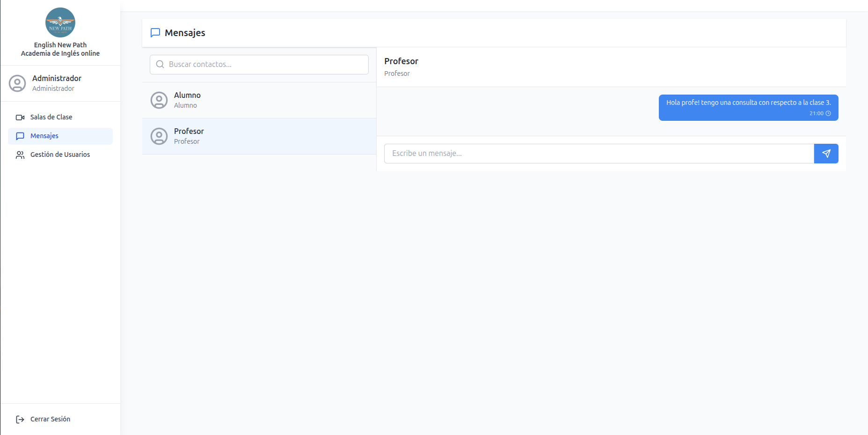Click the send message paper plane button
868x435 pixels.
click(826, 154)
